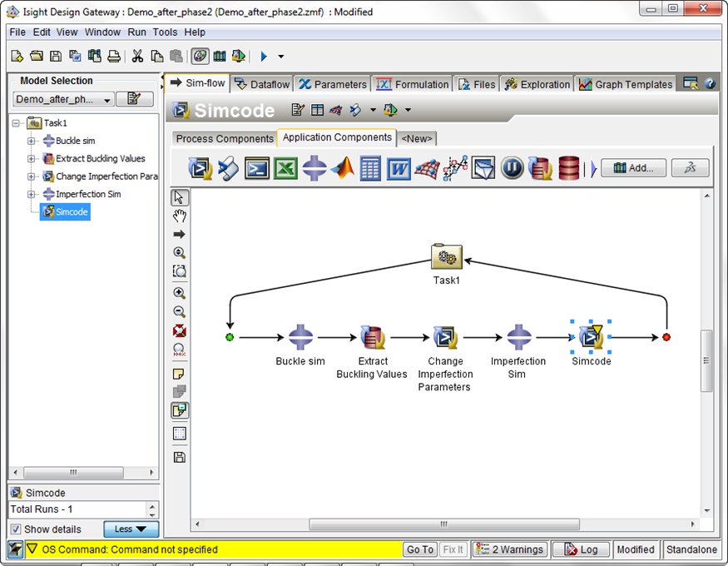Click the add sticky note tool
Screen dimensions: 728x566
click(x=179, y=375)
